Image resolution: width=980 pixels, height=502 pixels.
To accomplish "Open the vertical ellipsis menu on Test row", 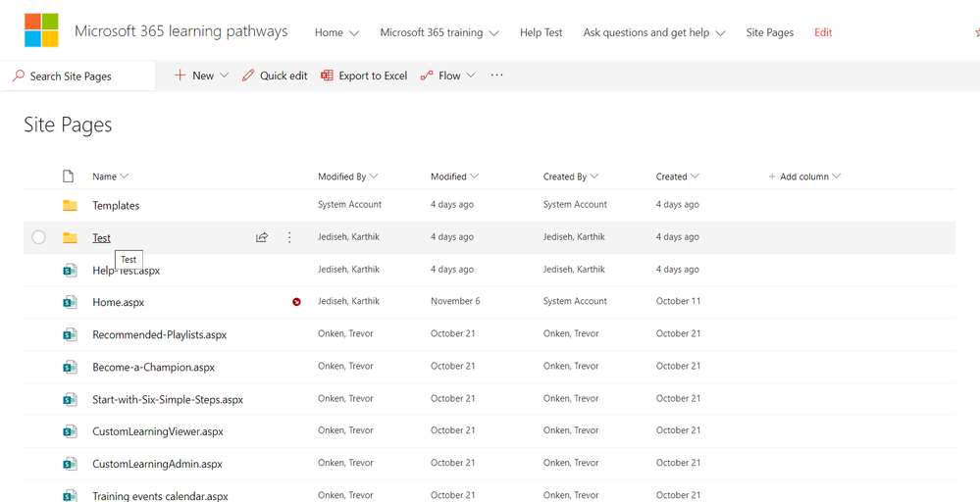I will point(288,237).
